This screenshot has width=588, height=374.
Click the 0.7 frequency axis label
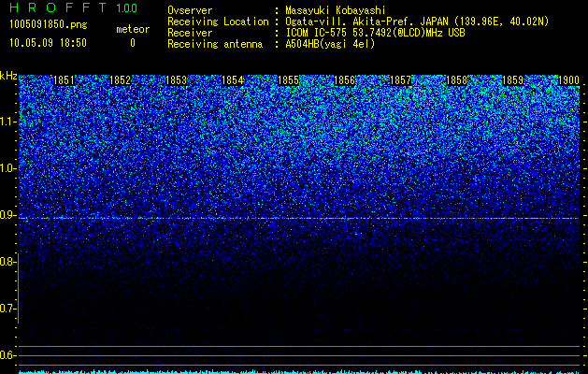tap(7, 309)
